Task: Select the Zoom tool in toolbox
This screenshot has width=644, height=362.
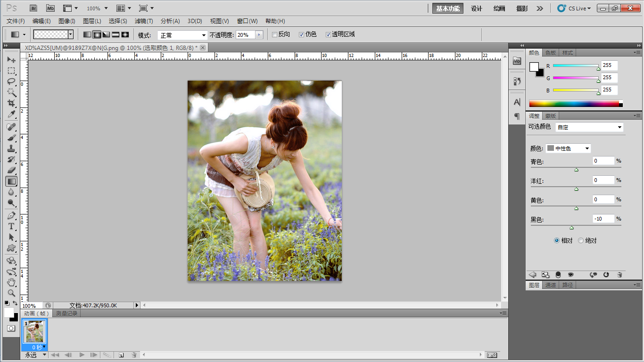Action: click(11, 293)
